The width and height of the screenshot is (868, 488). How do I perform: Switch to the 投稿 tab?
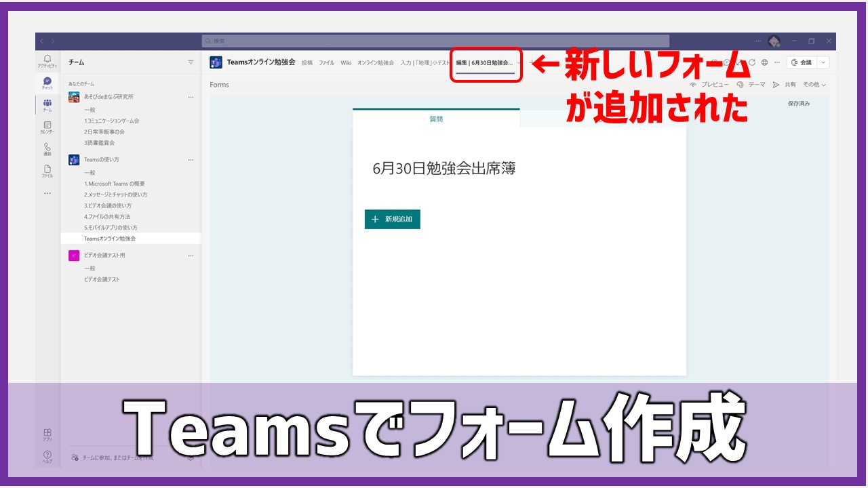[307, 63]
